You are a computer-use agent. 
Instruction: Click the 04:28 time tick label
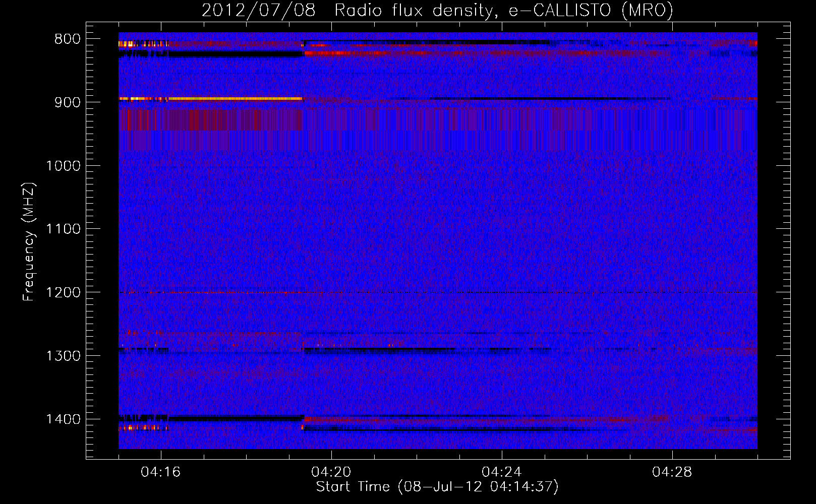(x=672, y=472)
